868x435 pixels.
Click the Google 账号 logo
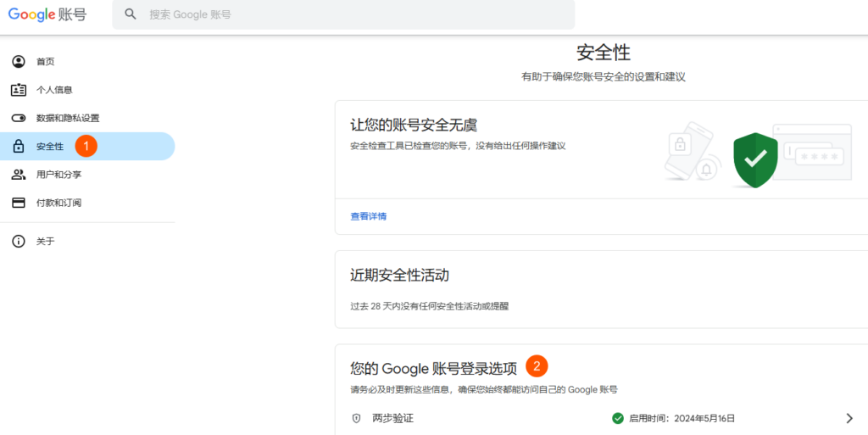pos(47,14)
